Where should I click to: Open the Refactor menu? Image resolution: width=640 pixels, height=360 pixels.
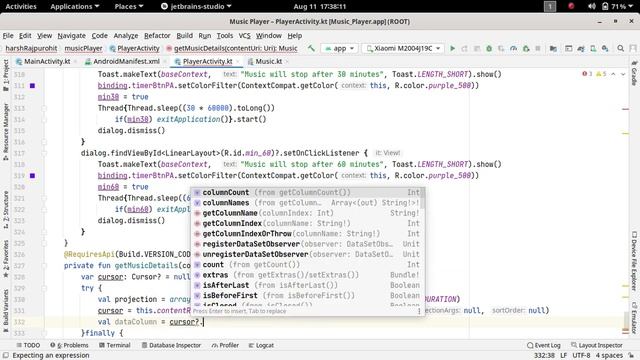157,36
